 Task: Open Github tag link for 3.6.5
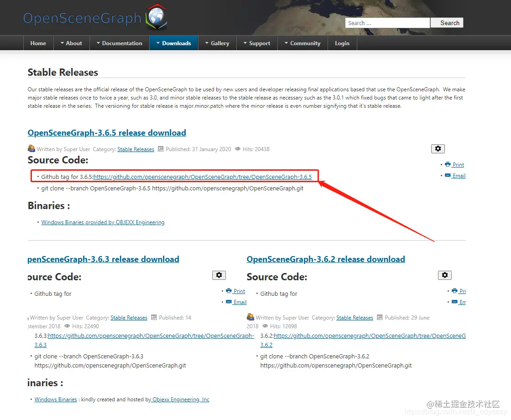coord(203,177)
